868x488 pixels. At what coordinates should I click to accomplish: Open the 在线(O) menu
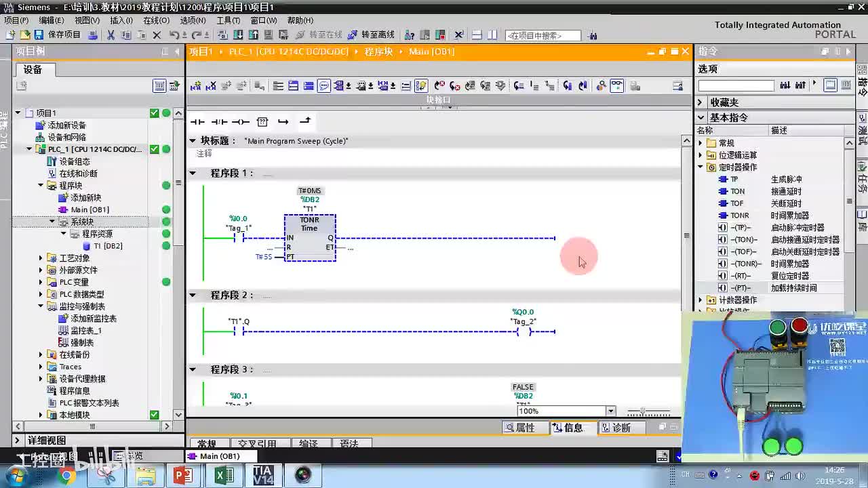tap(156, 20)
